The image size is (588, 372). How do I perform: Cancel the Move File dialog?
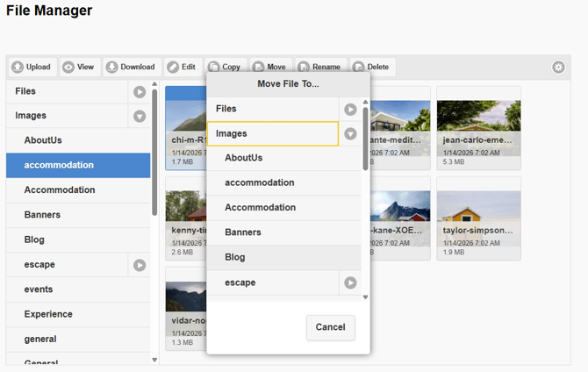(330, 327)
